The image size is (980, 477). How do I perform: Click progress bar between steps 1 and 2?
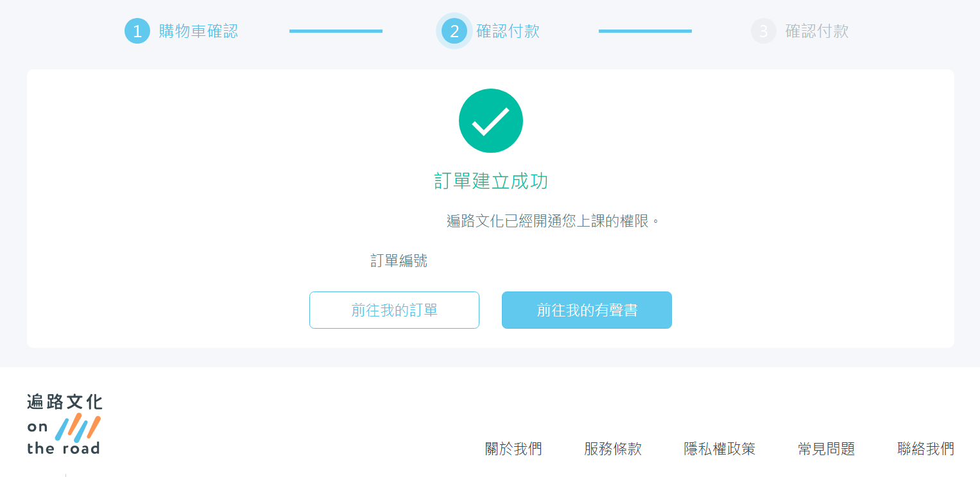[336, 31]
